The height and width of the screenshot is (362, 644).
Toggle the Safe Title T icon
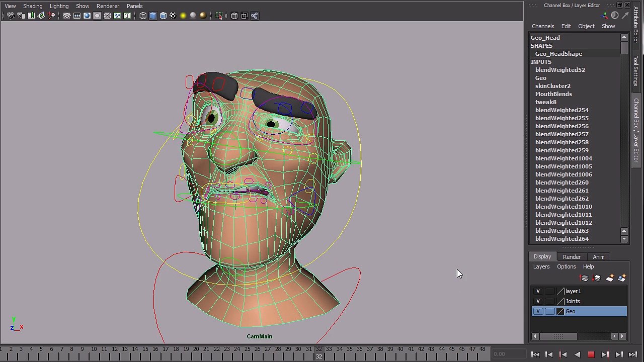(127, 16)
